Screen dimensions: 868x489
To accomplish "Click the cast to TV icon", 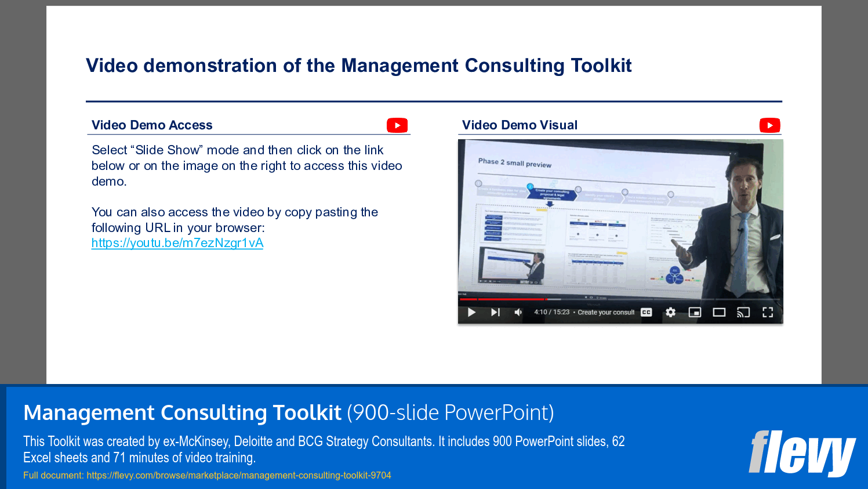I will [743, 312].
